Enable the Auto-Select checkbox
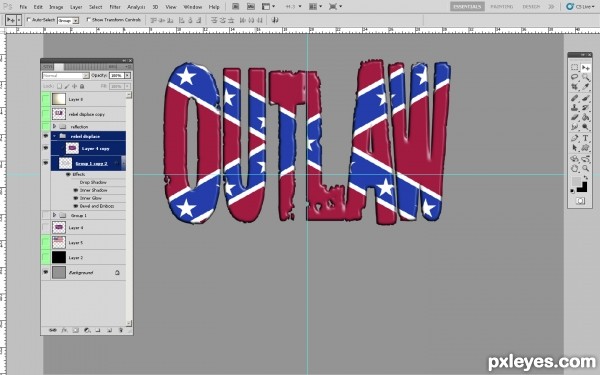600x375 pixels. coord(28,20)
